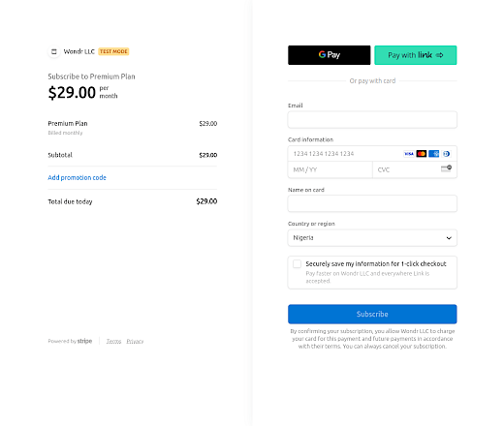
Task: Click the Stripe logo in footer
Action: point(84,341)
